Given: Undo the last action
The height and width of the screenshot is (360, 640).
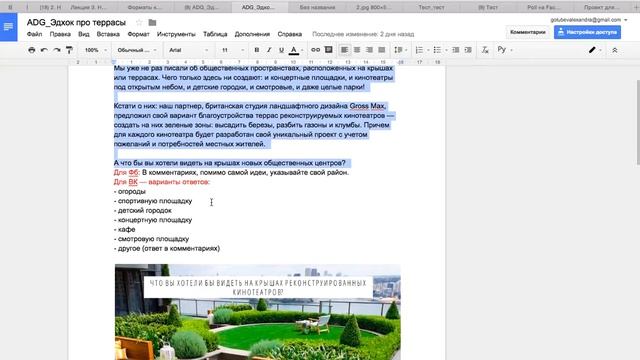Looking at the screenshot, I should [44, 50].
